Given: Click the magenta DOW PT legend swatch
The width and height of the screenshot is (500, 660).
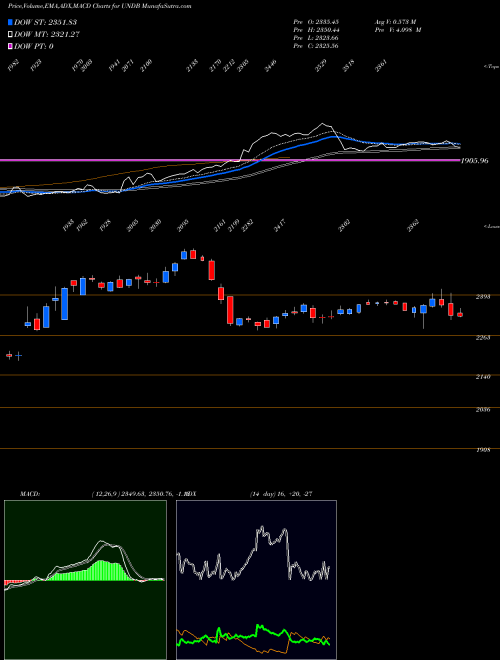Looking at the screenshot, I should (10, 46).
